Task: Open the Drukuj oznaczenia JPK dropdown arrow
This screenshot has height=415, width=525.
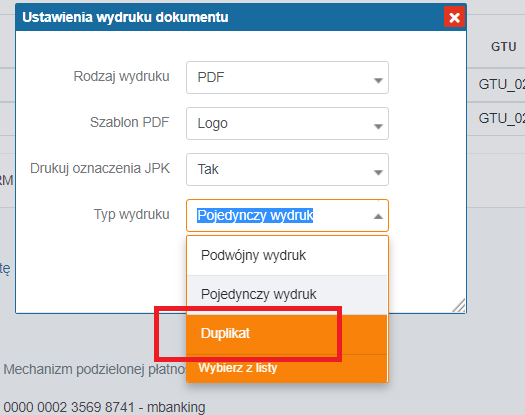Action: (x=378, y=172)
